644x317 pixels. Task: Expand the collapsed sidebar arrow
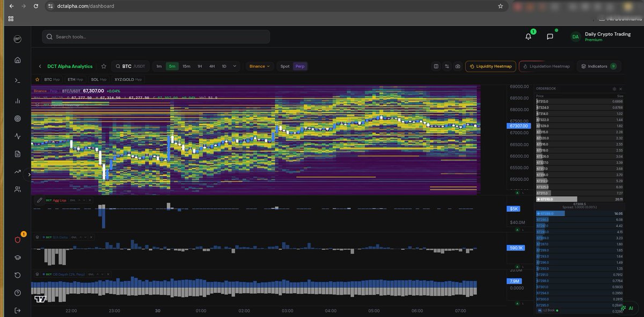click(x=29, y=175)
